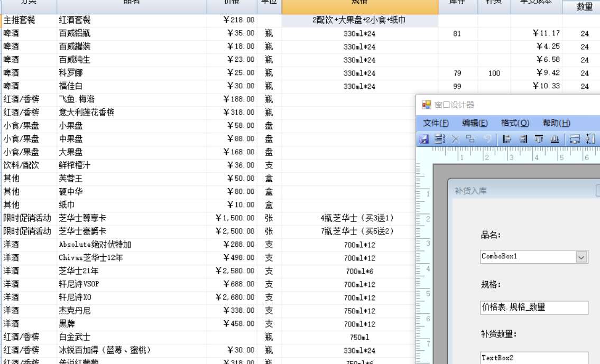
Task: Select the 小果盘 product cell
Action: click(x=132, y=126)
